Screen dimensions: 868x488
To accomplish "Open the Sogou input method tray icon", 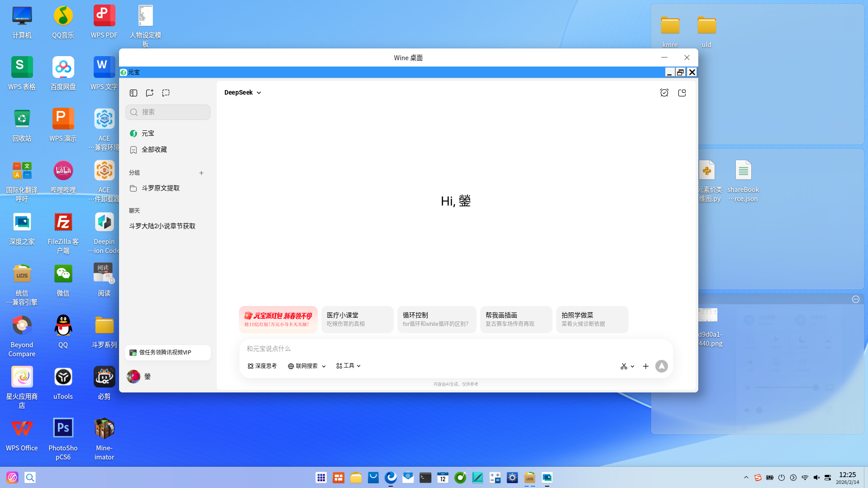I will [x=758, y=478].
